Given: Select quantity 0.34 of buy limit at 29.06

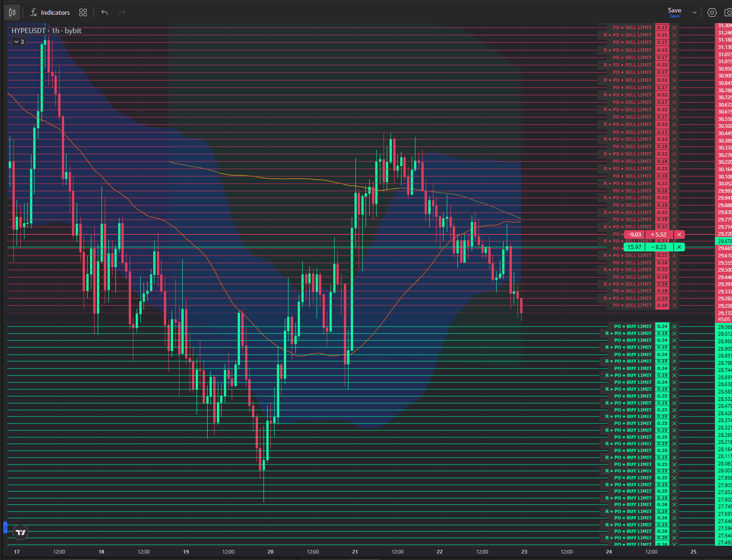Looking at the screenshot, I should pyautogui.click(x=662, y=327).
